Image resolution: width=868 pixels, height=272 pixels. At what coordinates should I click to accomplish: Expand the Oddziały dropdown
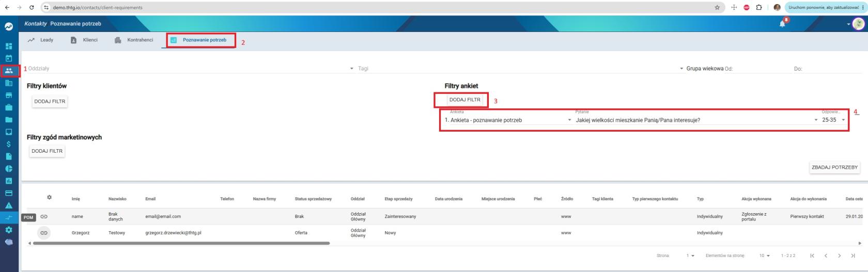click(190, 69)
